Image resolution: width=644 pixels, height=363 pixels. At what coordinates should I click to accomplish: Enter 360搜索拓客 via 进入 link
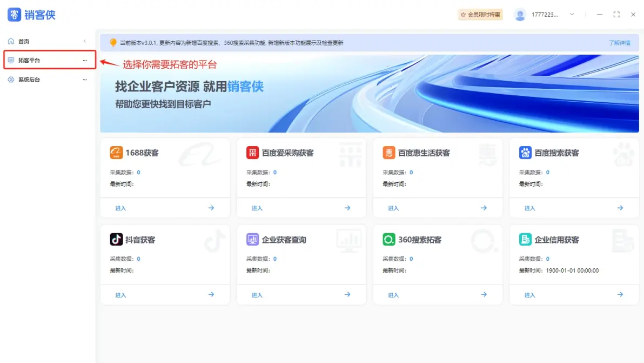point(393,295)
